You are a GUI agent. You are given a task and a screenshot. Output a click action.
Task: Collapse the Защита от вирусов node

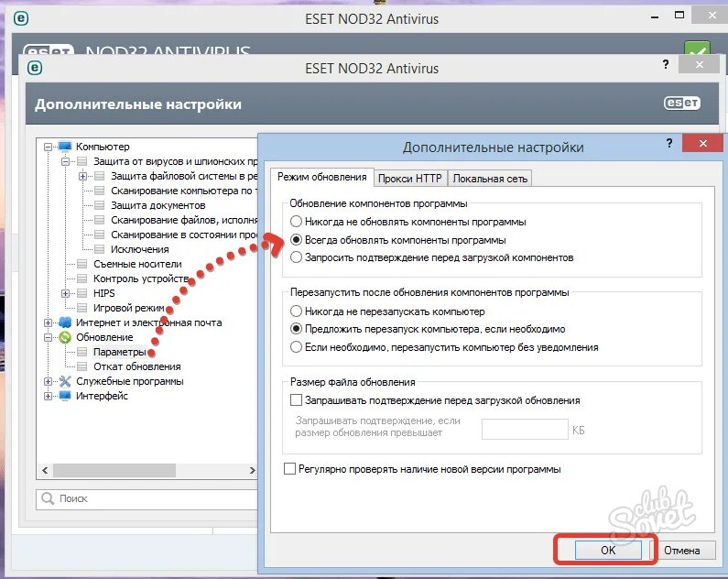(65, 161)
